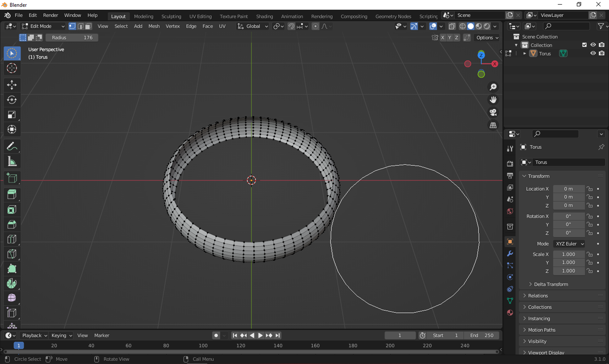This screenshot has height=364, width=609.
Task: Adjust the Radius 176 slider
Action: pos(72,38)
